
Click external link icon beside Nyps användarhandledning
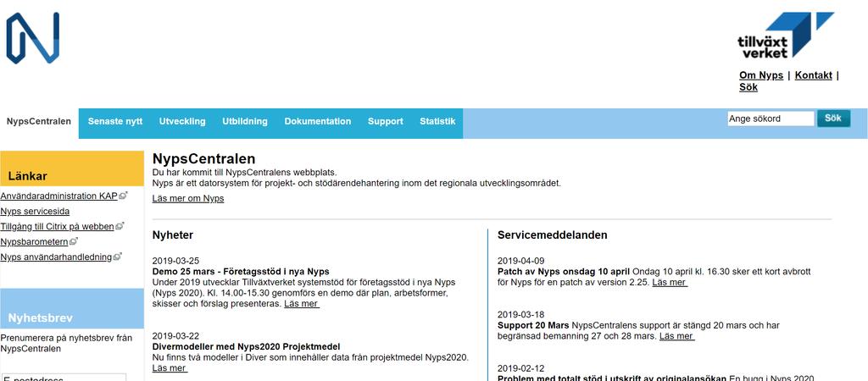[117, 257]
